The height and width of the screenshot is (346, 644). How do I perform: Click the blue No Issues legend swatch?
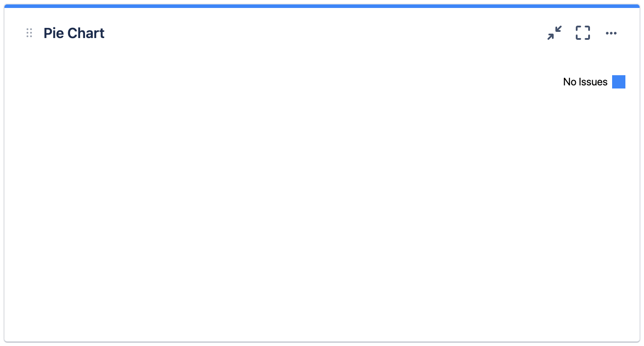tap(618, 82)
